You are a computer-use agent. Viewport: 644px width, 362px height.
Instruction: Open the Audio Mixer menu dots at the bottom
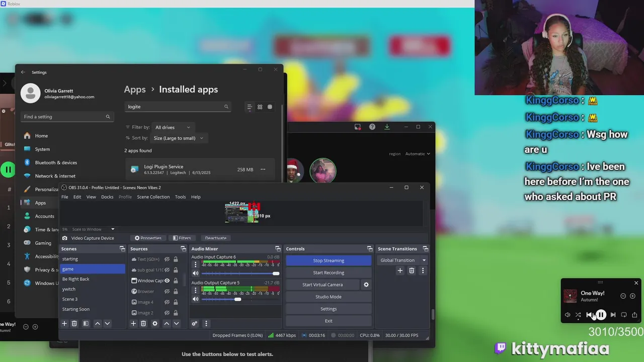click(206, 324)
